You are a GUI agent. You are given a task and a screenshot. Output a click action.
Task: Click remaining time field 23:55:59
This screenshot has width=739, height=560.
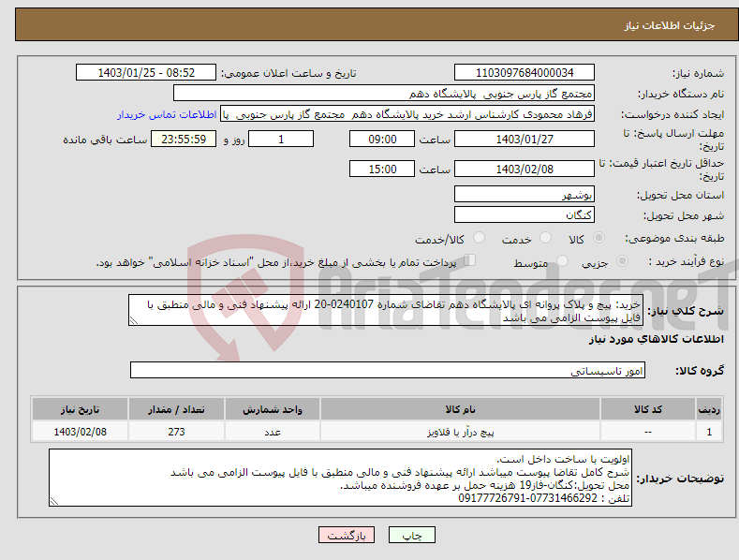click(184, 139)
